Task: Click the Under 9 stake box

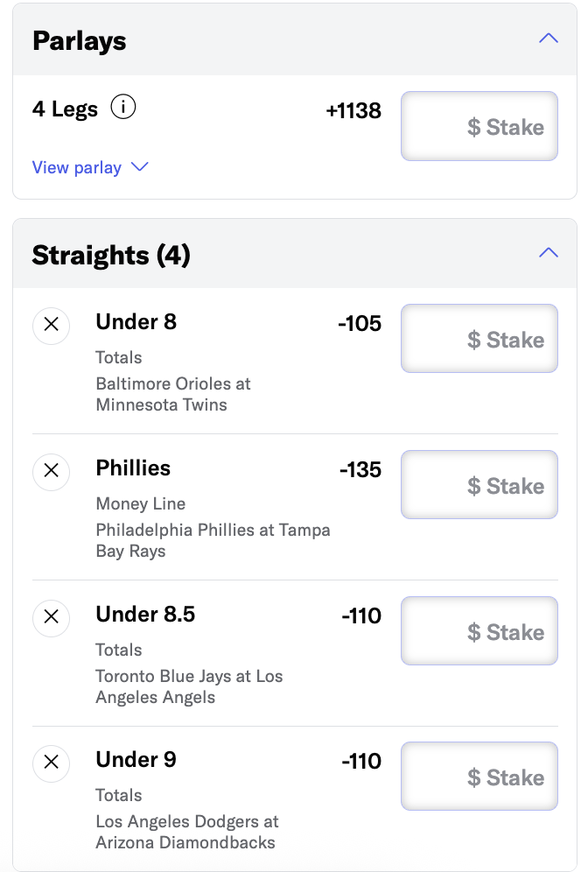Action: point(479,777)
